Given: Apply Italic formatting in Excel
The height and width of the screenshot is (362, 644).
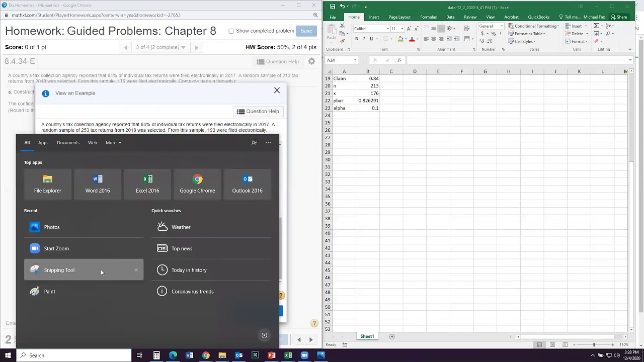Looking at the screenshot, I should coord(364,39).
